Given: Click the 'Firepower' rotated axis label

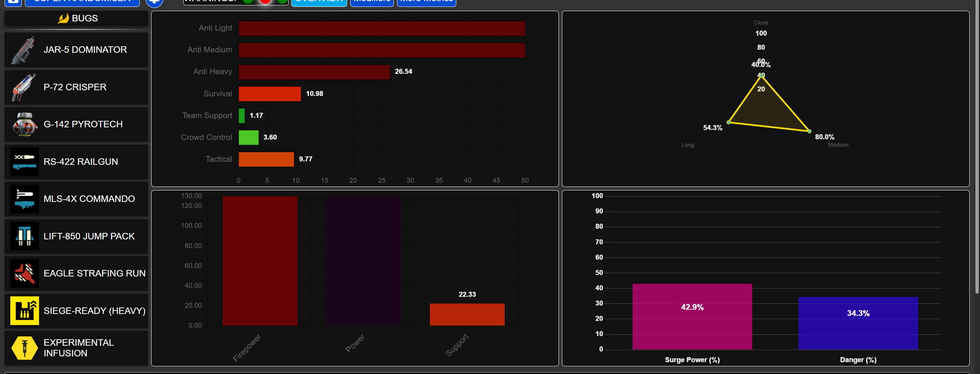Looking at the screenshot, I should (x=247, y=347).
